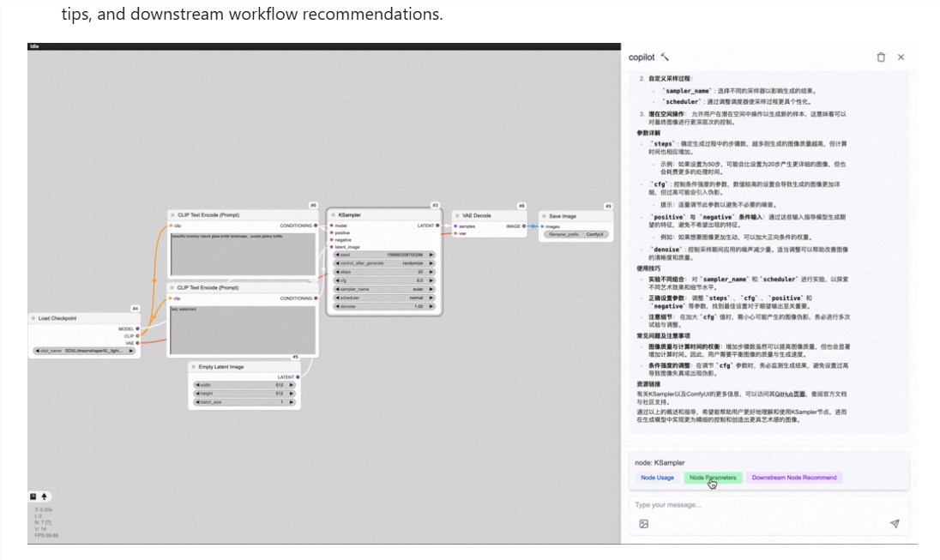Click the VAE Decode samples input socket
The image size is (940, 560).
(455, 226)
